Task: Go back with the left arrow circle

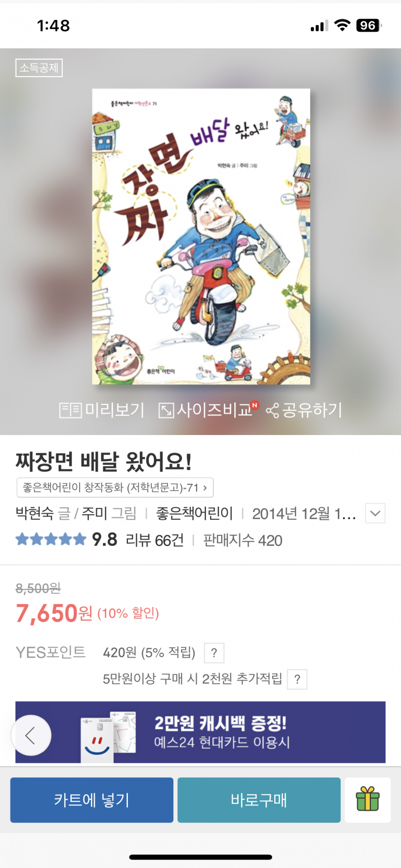Action: click(x=31, y=735)
